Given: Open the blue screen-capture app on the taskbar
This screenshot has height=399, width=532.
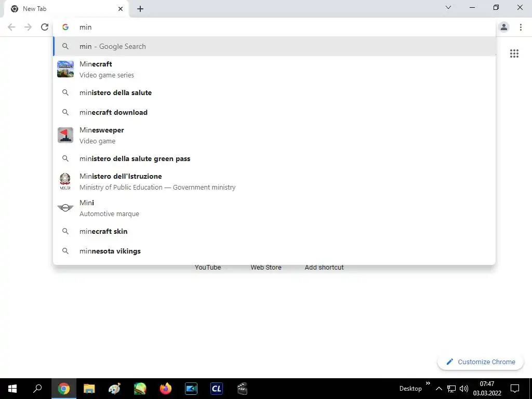Looking at the screenshot, I should [x=191, y=389].
